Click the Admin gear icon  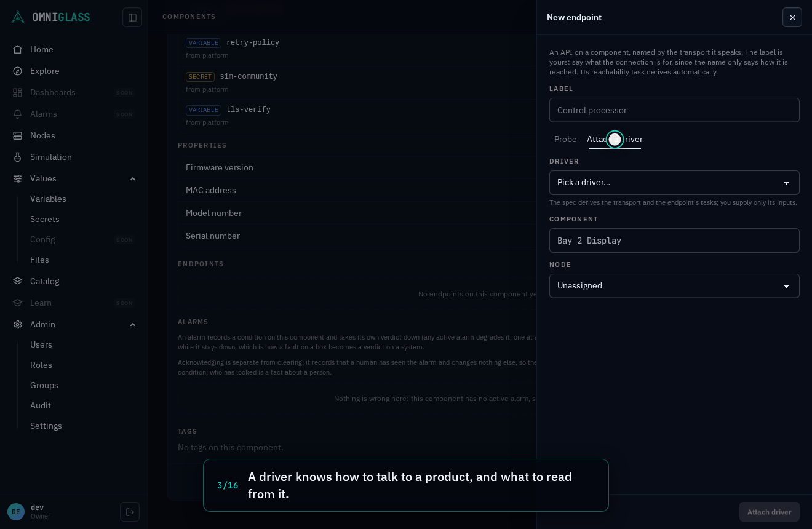pos(18,324)
